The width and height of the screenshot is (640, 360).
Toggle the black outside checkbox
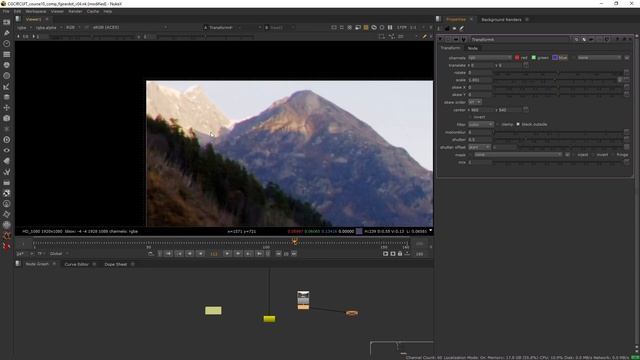click(518, 124)
